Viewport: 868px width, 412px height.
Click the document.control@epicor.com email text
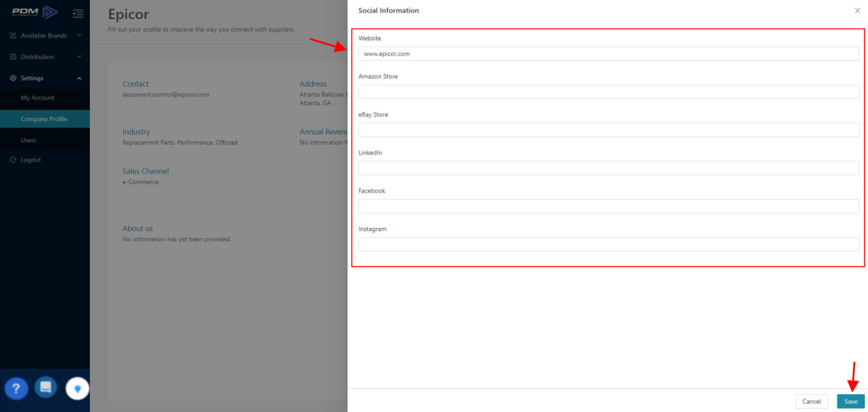166,95
